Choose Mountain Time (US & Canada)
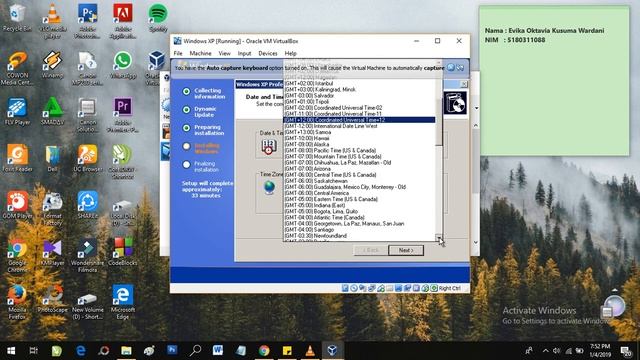 click(359, 157)
